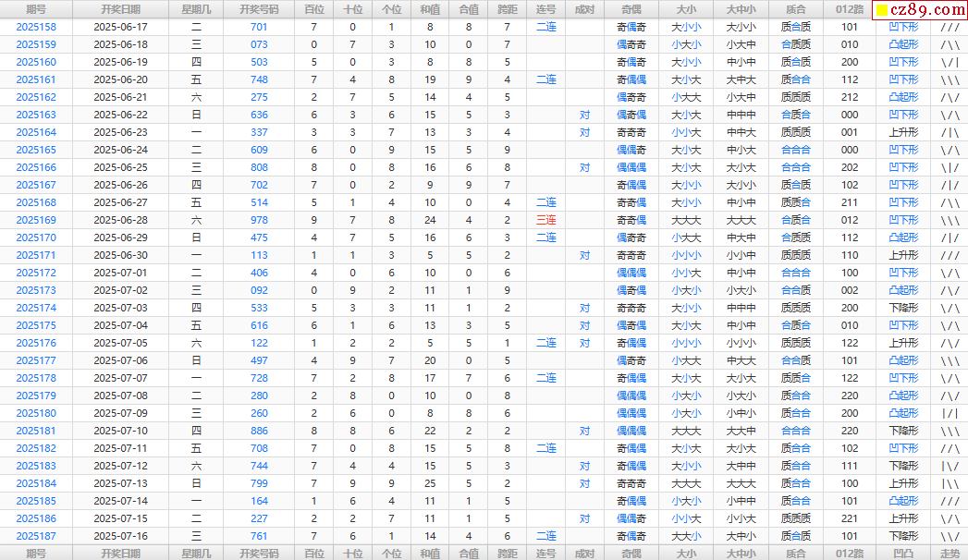Open issue 2025158 link
This screenshot has width=968, height=560.
36,27
